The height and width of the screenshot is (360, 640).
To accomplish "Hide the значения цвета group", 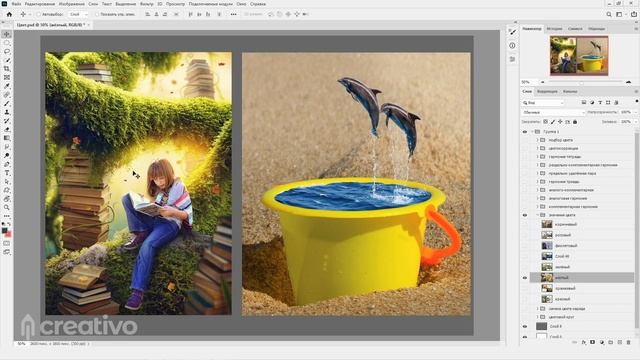I will click(x=525, y=215).
